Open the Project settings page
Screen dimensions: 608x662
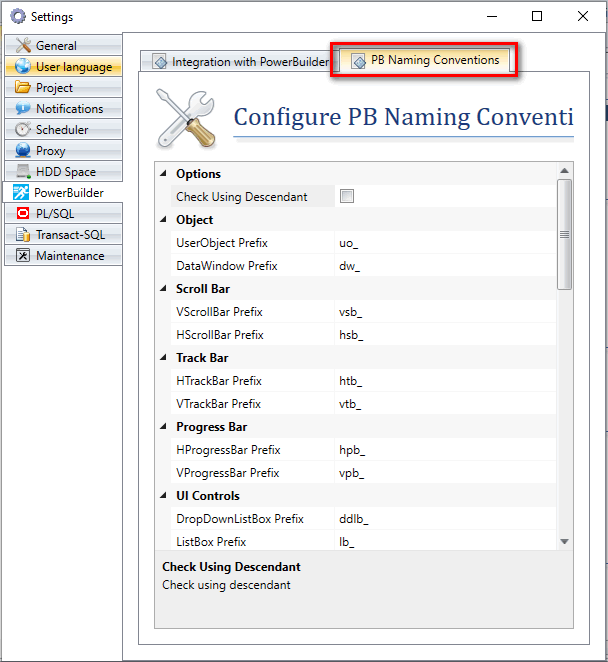click(x=63, y=87)
